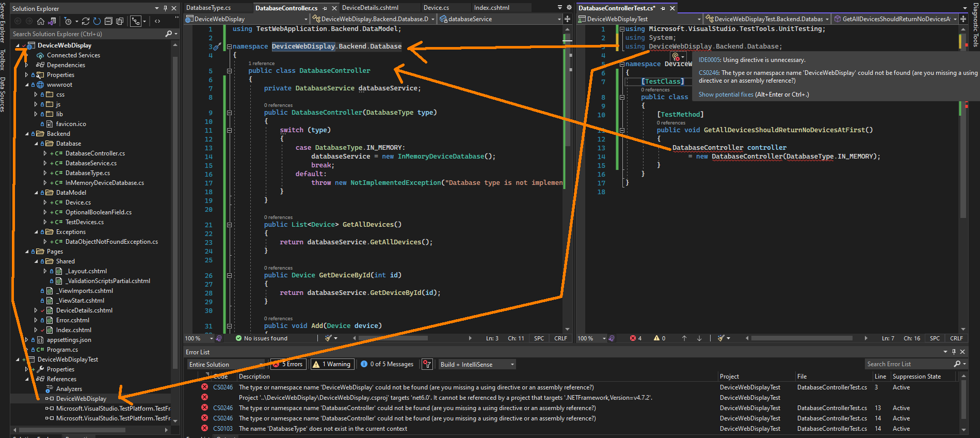Click left editor horizontal scrollbar thumb
This screenshot has width=980, height=438.
tap(392, 338)
